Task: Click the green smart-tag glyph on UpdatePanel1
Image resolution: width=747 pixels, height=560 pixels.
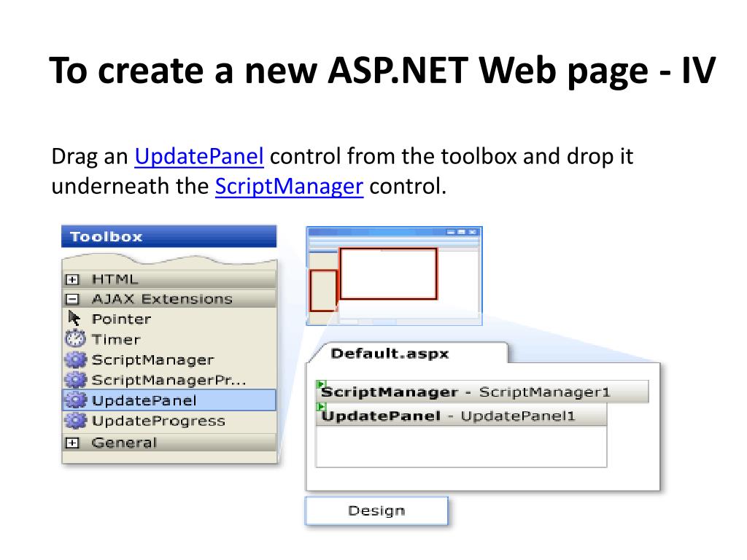Action: 322,407
